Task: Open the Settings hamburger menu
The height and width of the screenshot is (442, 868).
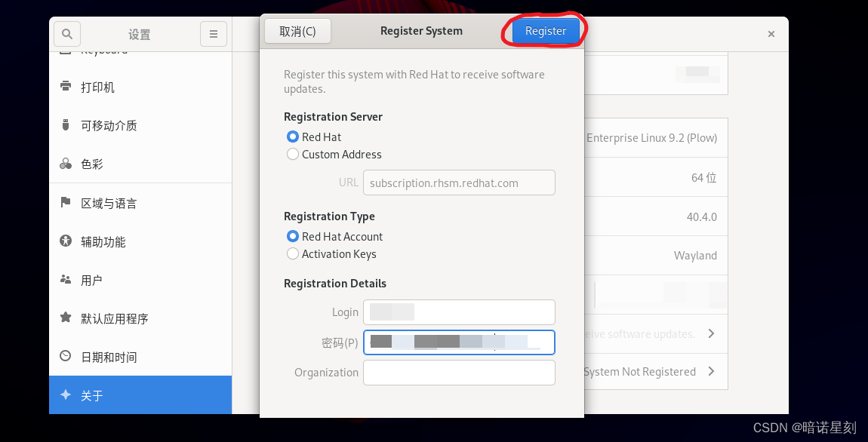Action: (214, 34)
